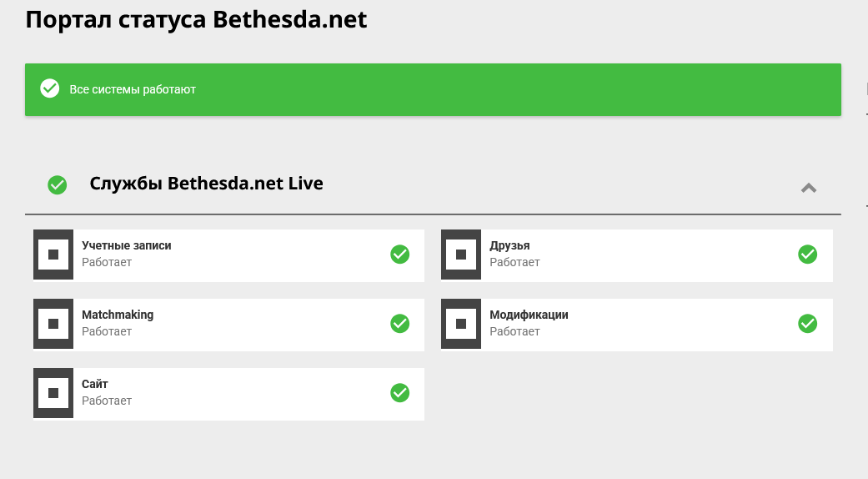868x479 pixels.
Task: Click the green checkmark for Модификации
Action: [807, 323]
